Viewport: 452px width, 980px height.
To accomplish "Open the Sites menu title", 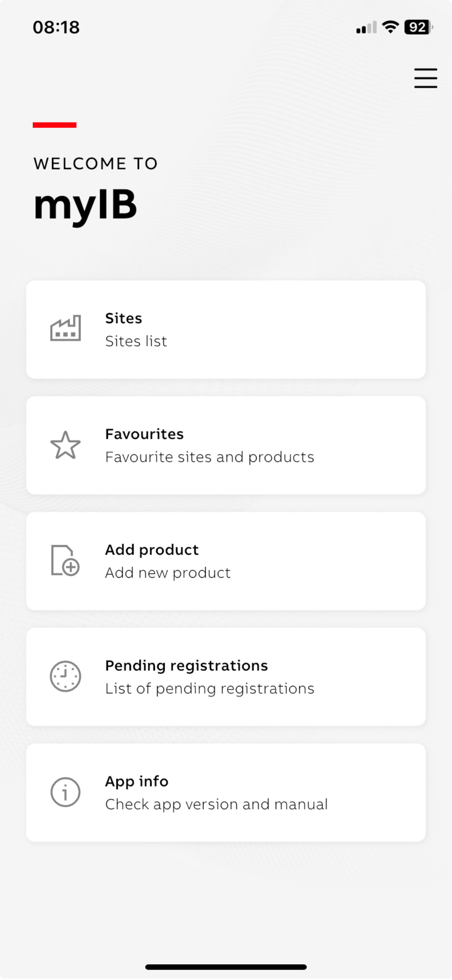I will [x=124, y=318].
